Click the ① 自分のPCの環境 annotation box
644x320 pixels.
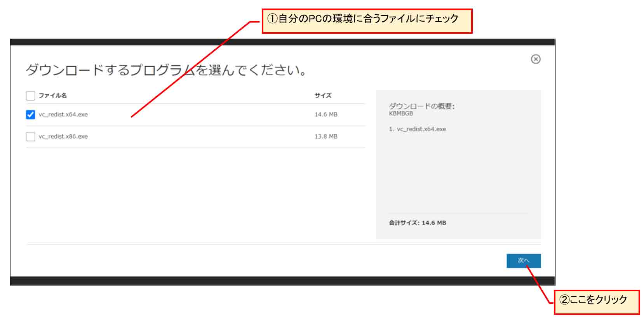(367, 21)
